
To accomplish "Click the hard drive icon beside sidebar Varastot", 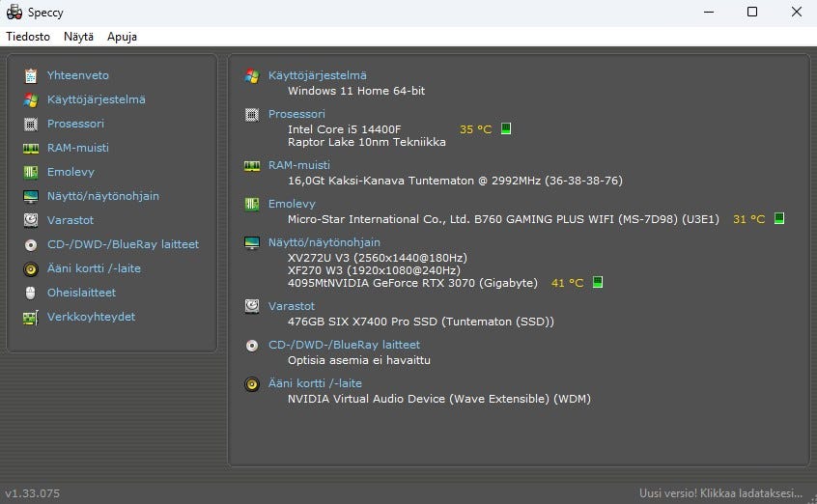I will point(31,220).
